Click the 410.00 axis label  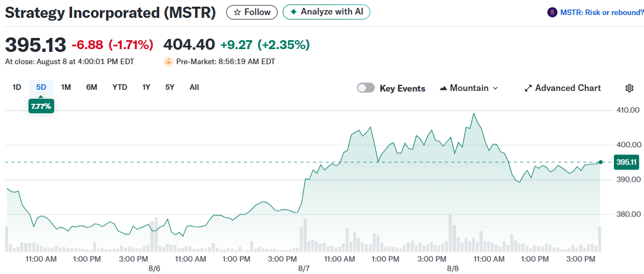click(x=627, y=110)
